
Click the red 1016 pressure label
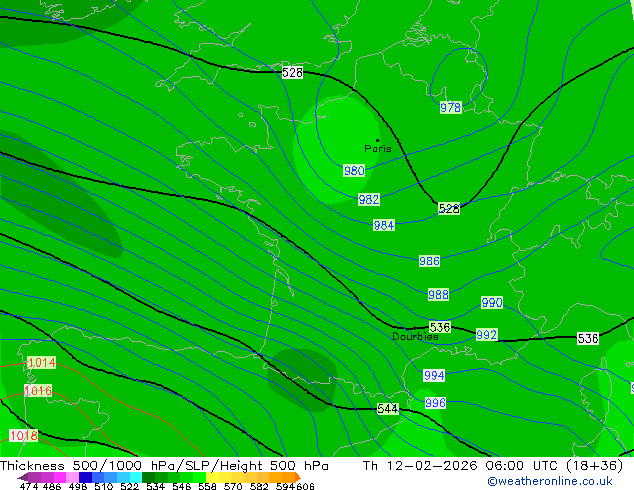(38, 391)
